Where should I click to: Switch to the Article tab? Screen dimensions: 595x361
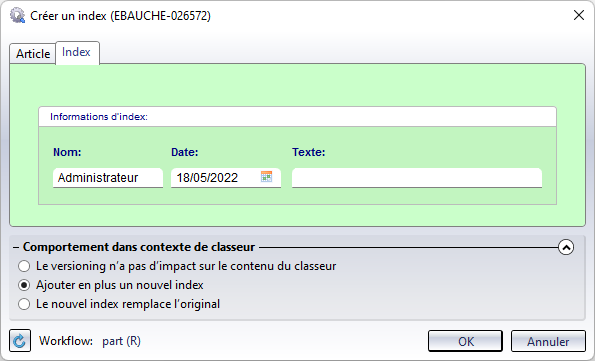point(33,54)
